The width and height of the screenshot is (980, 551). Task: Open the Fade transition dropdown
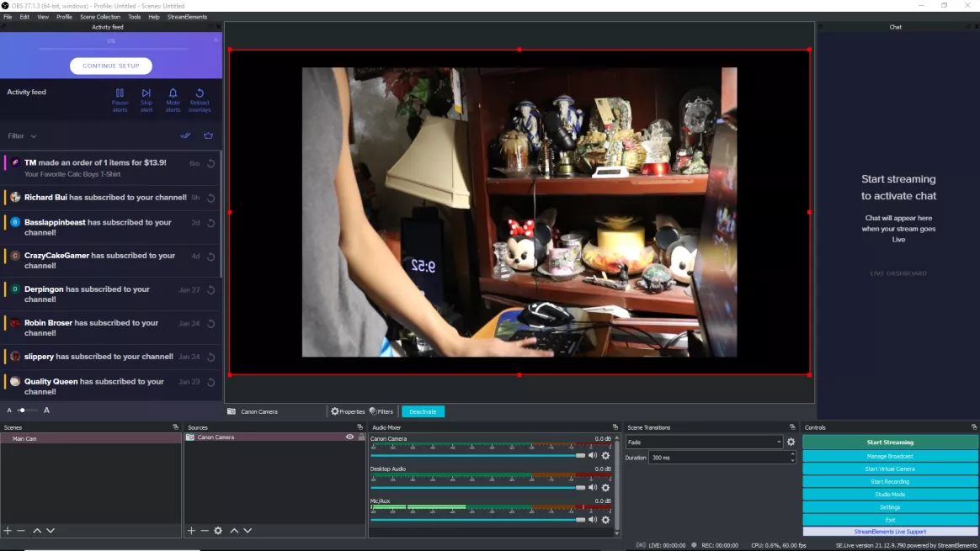click(704, 442)
